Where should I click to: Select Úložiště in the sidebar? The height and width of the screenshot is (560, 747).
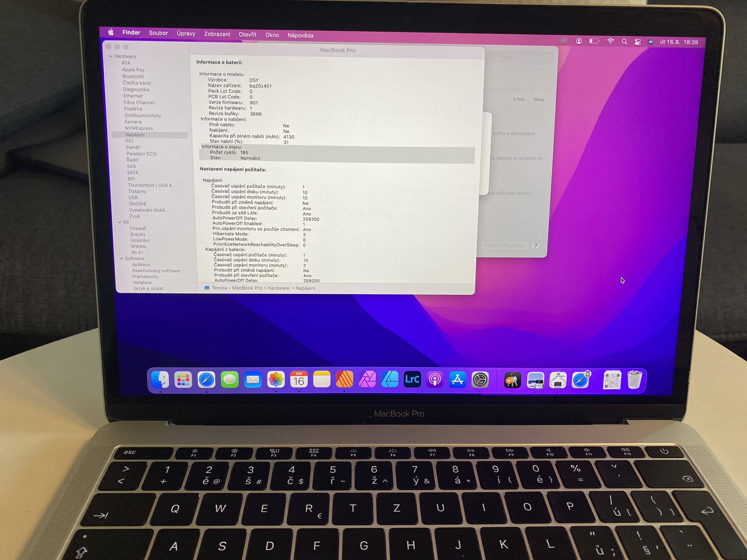pyautogui.click(x=137, y=204)
